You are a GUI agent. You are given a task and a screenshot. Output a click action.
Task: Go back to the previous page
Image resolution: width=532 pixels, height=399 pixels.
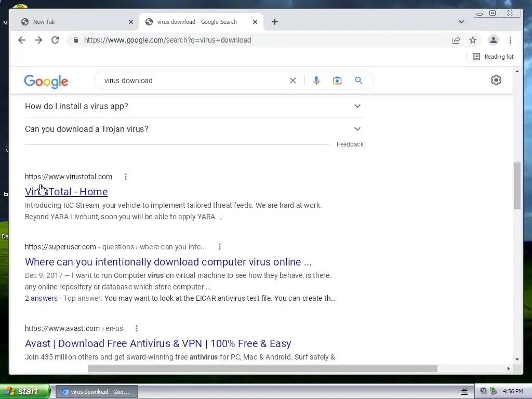[22, 40]
